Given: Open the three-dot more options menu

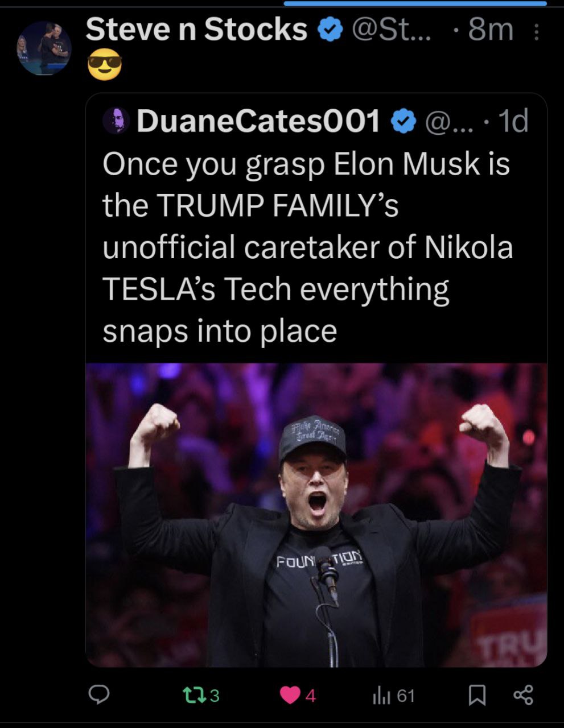Looking at the screenshot, I should 536,32.
